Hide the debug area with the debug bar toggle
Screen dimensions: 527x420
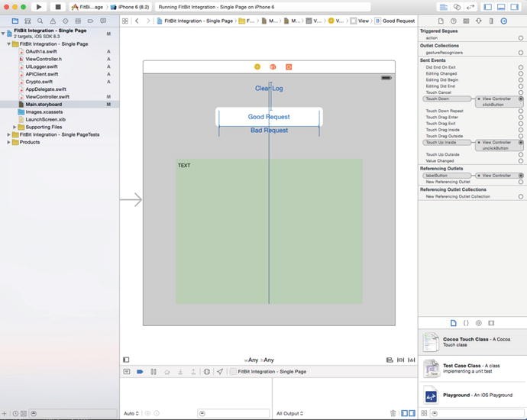tap(127, 371)
